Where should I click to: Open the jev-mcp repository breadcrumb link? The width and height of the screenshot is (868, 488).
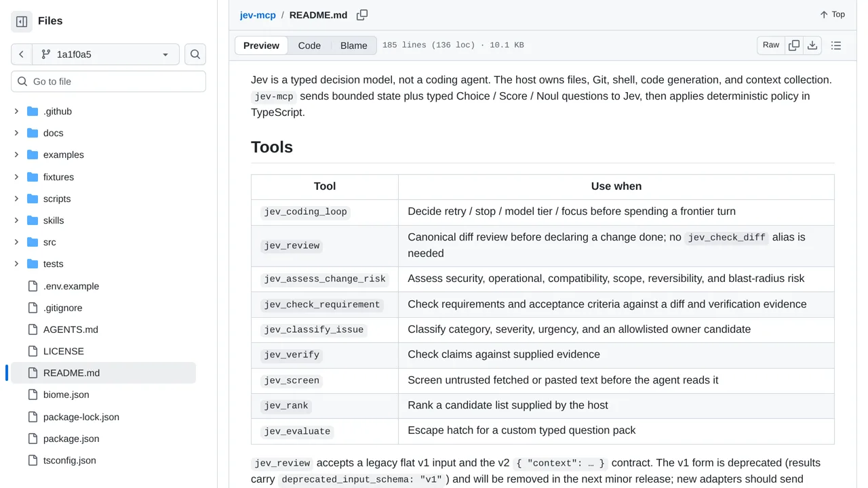(x=258, y=15)
